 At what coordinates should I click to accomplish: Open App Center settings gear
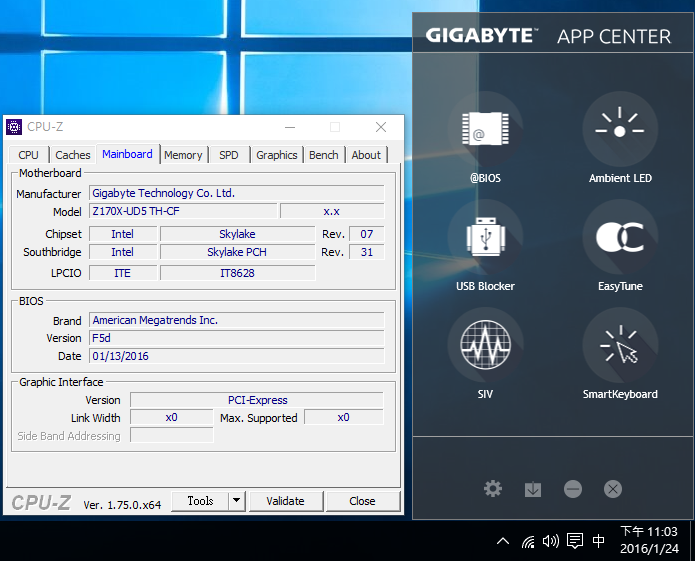pos(493,489)
